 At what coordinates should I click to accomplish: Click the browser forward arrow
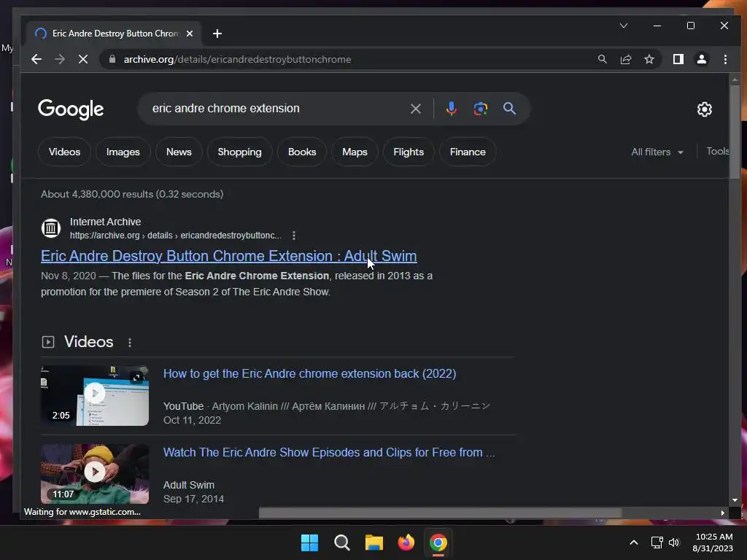pyautogui.click(x=60, y=59)
